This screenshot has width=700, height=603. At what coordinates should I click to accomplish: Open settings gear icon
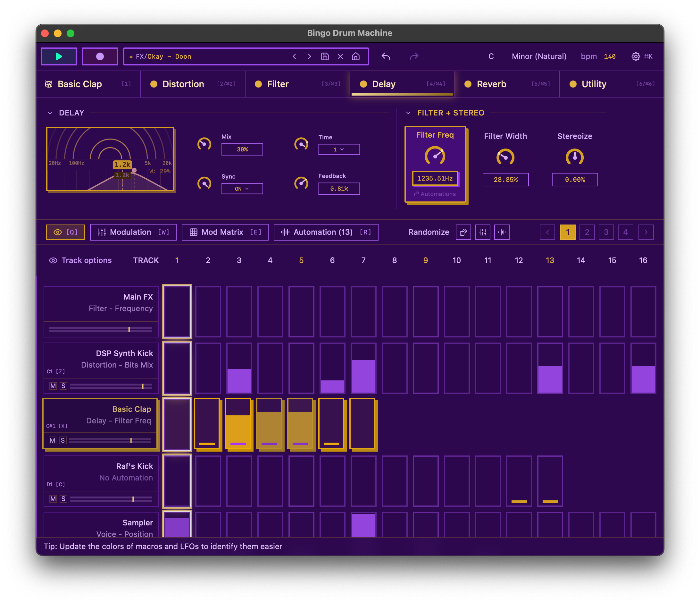[636, 56]
